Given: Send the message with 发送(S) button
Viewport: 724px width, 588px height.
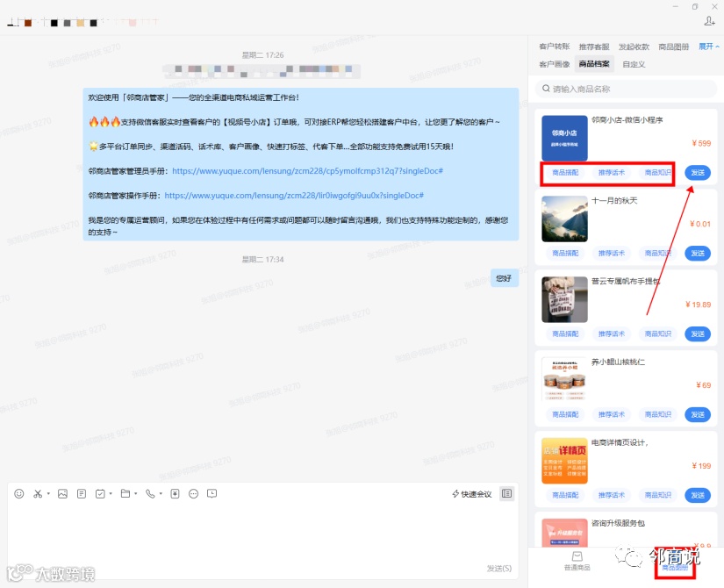Looking at the screenshot, I should coord(499,569).
